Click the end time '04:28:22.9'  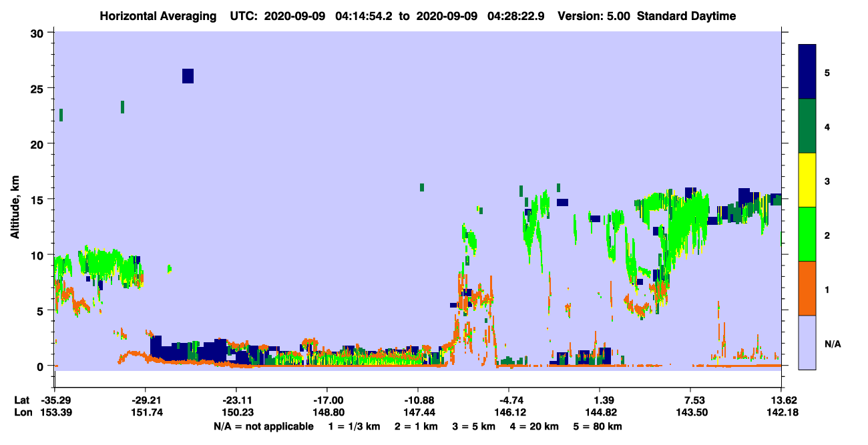(517, 16)
